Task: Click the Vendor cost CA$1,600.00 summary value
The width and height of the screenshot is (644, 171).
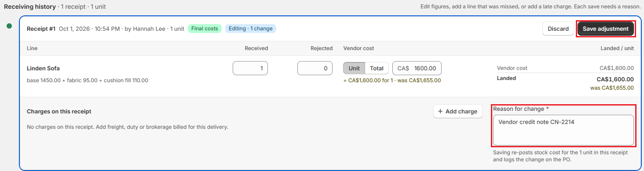Action: pos(617,68)
